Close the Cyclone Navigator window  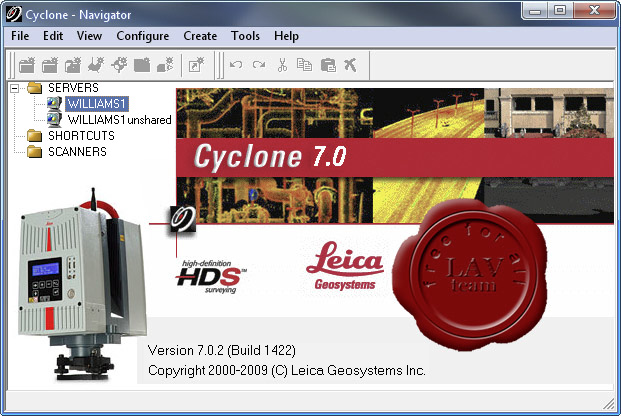pyautogui.click(x=594, y=10)
